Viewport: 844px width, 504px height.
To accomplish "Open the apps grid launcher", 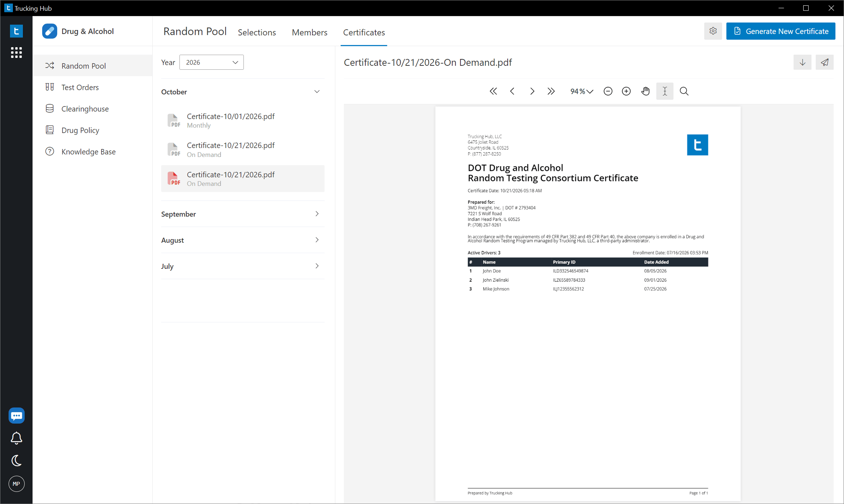I will pos(16,53).
